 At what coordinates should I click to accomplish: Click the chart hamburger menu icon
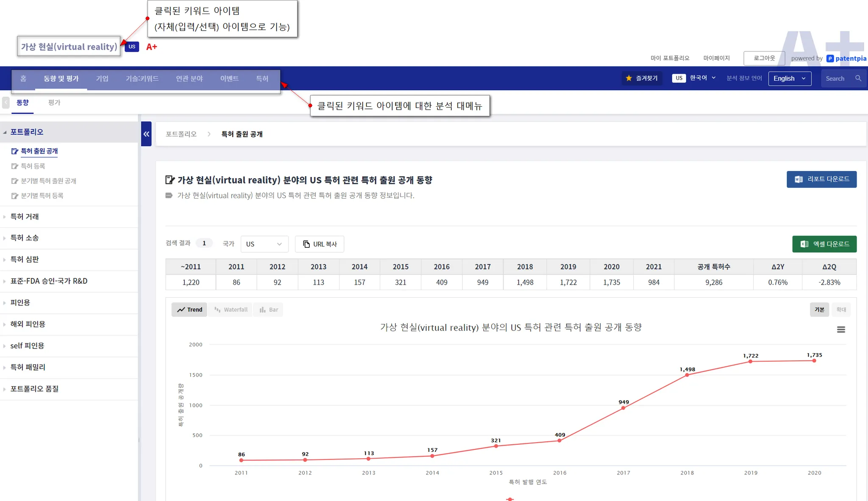pyautogui.click(x=841, y=329)
